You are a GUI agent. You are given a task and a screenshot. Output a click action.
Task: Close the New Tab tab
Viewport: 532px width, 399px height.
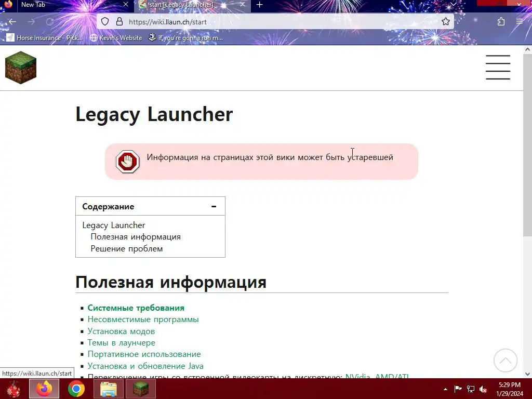[x=126, y=4]
